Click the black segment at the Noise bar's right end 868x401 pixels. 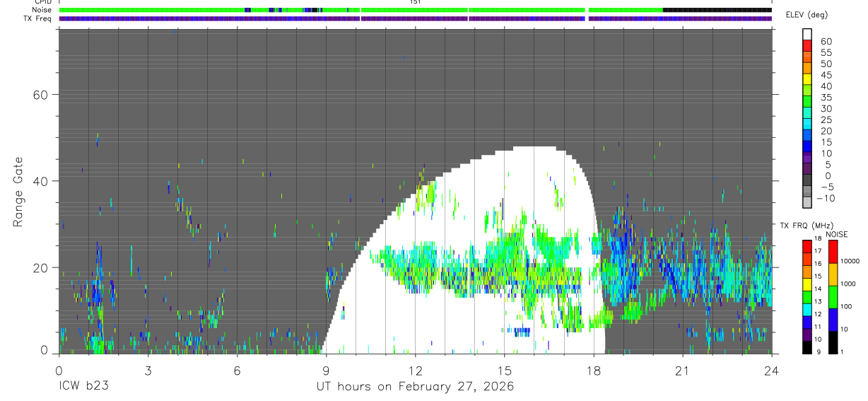coord(717,10)
